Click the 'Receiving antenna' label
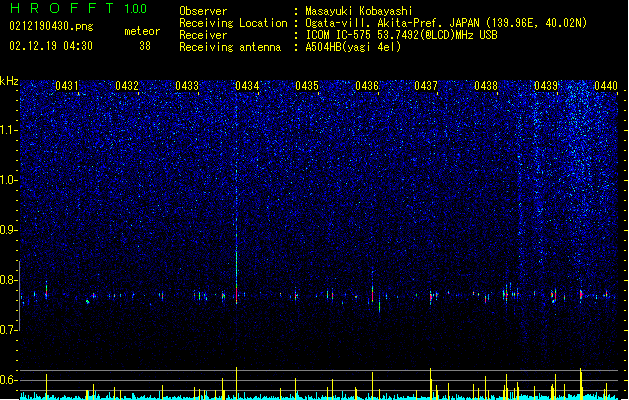 [x=230, y=47]
